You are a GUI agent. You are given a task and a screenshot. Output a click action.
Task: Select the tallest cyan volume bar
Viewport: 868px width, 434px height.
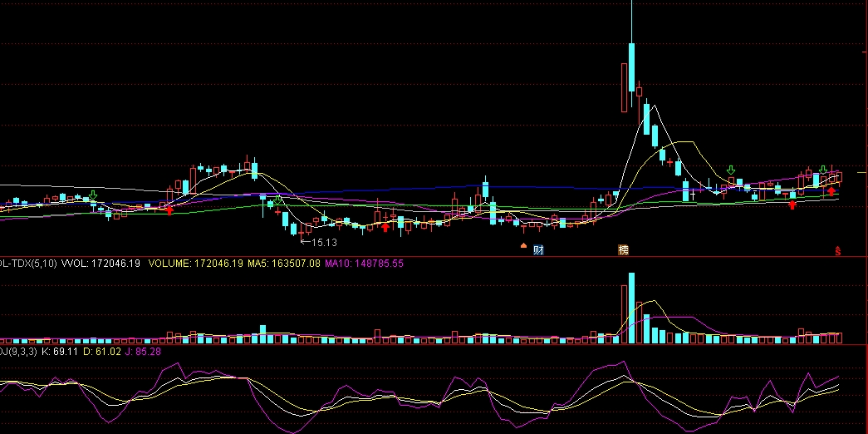631,308
